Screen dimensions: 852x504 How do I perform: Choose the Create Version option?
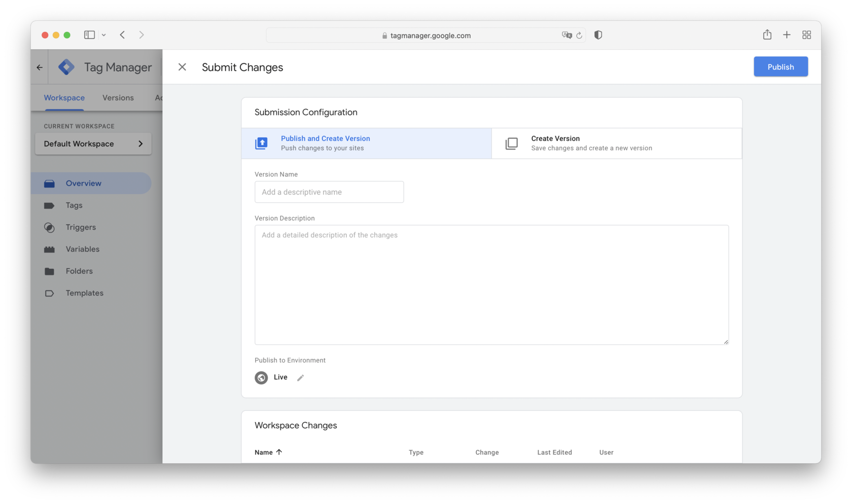[x=591, y=143]
